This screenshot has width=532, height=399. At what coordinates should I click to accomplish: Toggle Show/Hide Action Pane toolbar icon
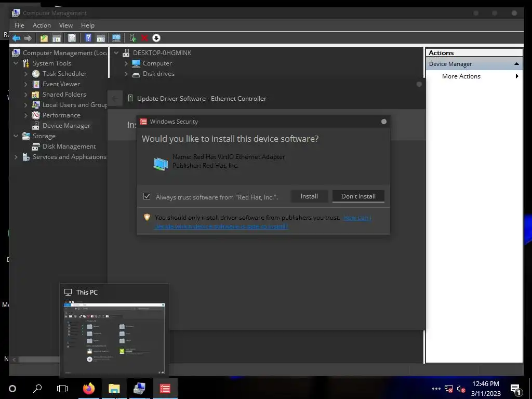click(x=100, y=38)
